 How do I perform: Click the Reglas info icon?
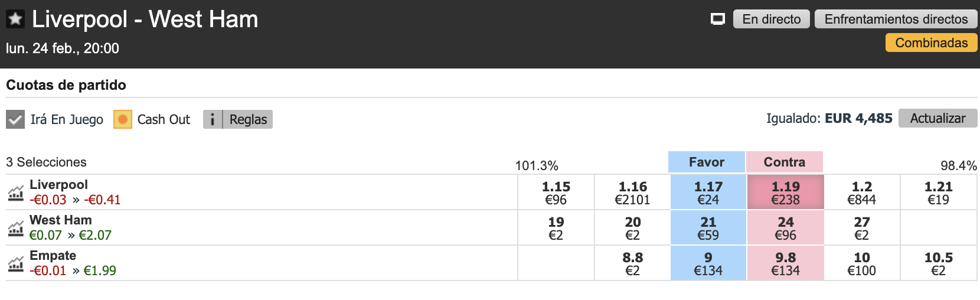coord(213,119)
